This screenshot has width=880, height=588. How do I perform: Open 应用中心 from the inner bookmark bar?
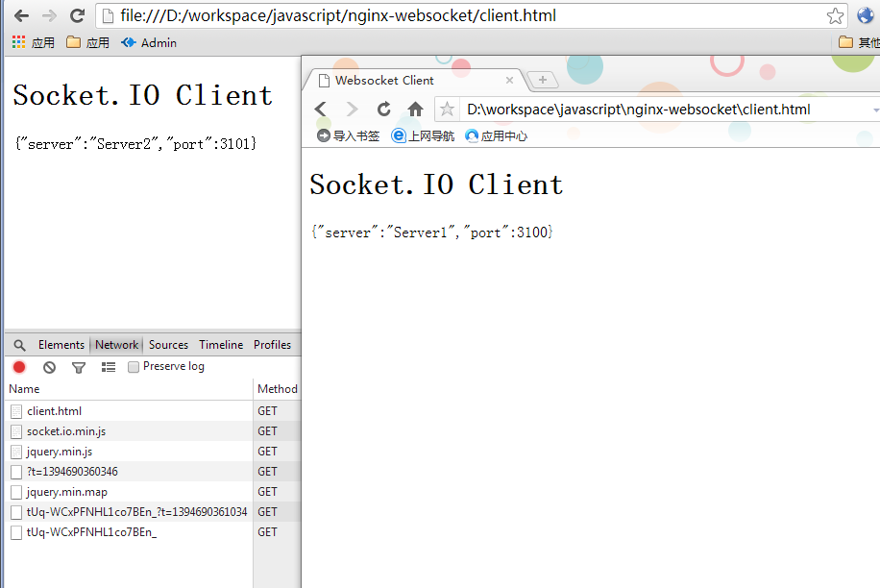496,135
